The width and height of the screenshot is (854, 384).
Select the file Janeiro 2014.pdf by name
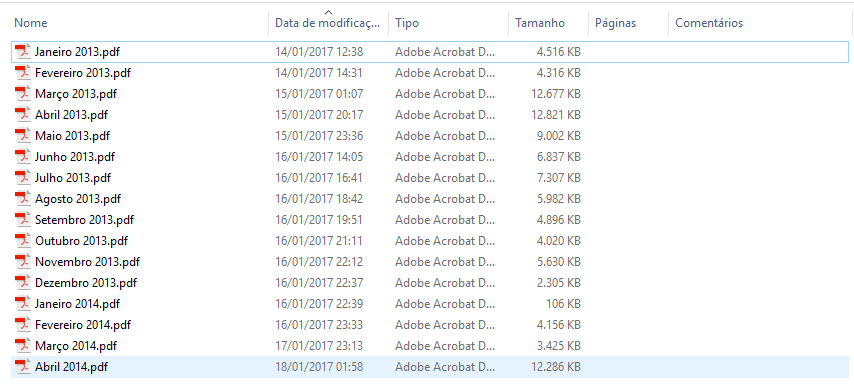(77, 304)
